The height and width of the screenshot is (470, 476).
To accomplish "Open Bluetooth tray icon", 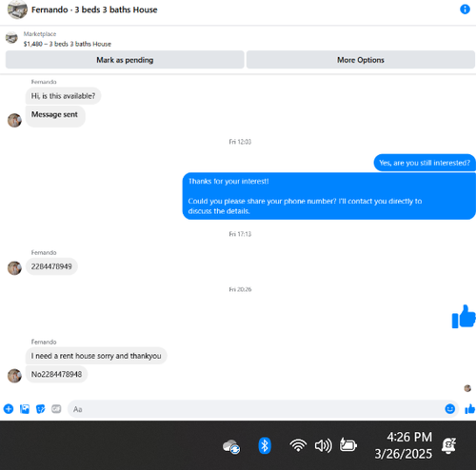I will point(265,445).
